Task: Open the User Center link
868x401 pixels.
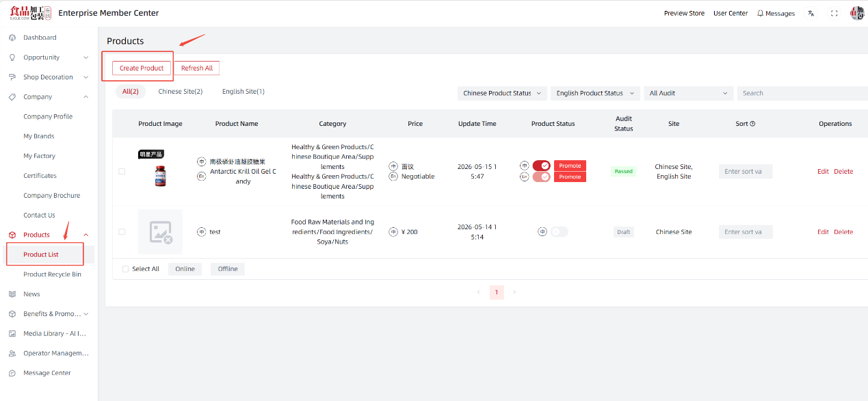Action: pos(731,13)
